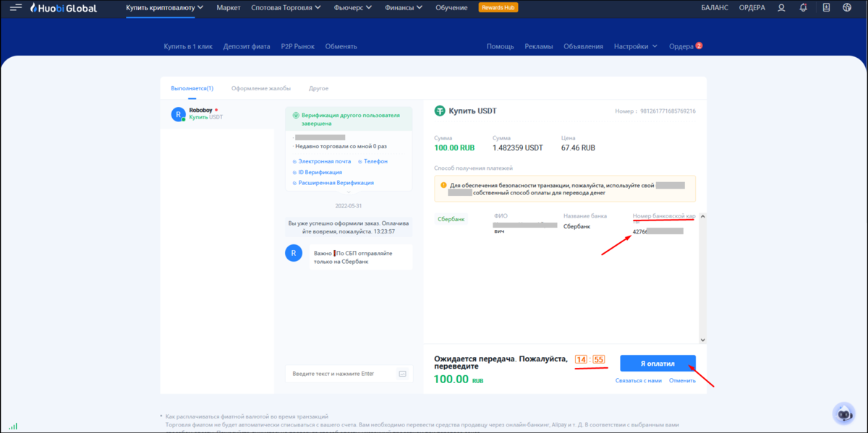Image resolution: width=868 pixels, height=433 pixels.
Task: Click the USDT Tether coin icon
Action: coord(440,111)
